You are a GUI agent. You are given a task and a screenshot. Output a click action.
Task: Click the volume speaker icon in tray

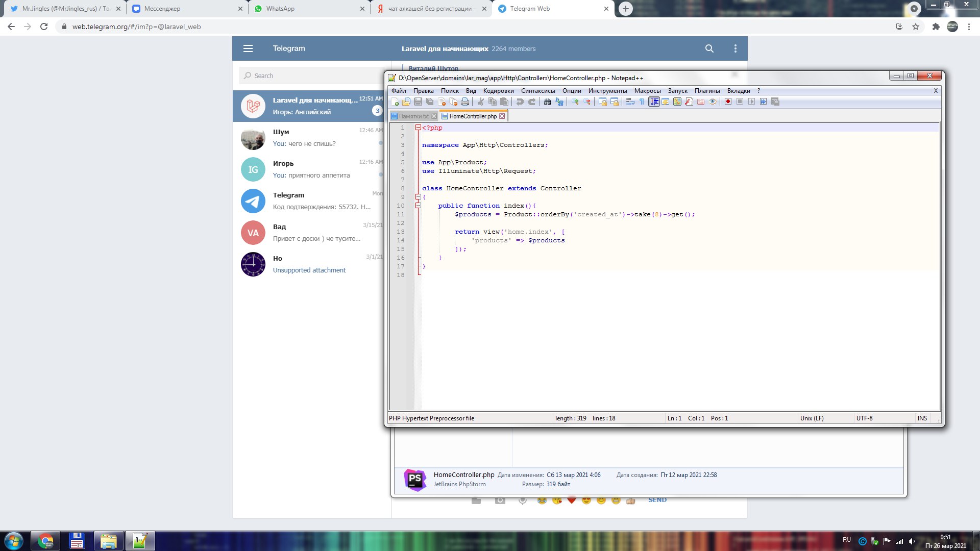pos(912,541)
